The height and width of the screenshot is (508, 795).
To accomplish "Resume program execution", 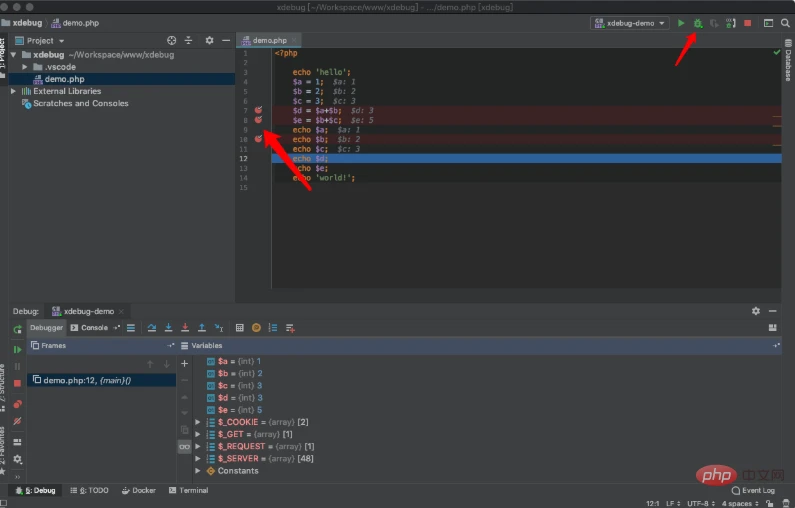I will point(17,350).
